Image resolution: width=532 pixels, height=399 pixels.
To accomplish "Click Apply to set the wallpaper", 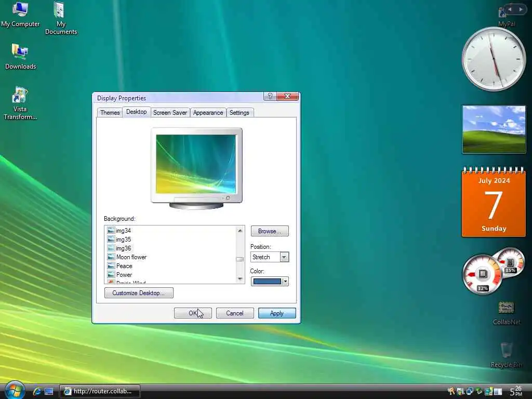I will coord(277,313).
